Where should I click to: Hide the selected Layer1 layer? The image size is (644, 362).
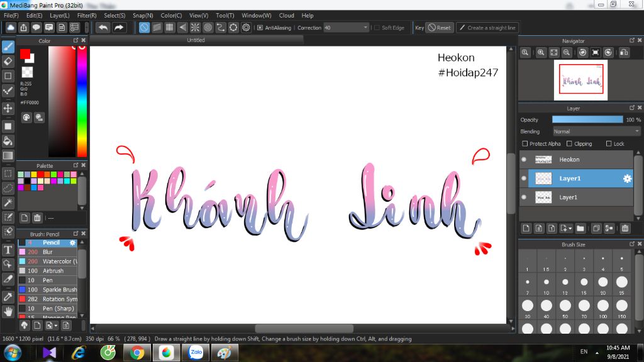[524, 178]
